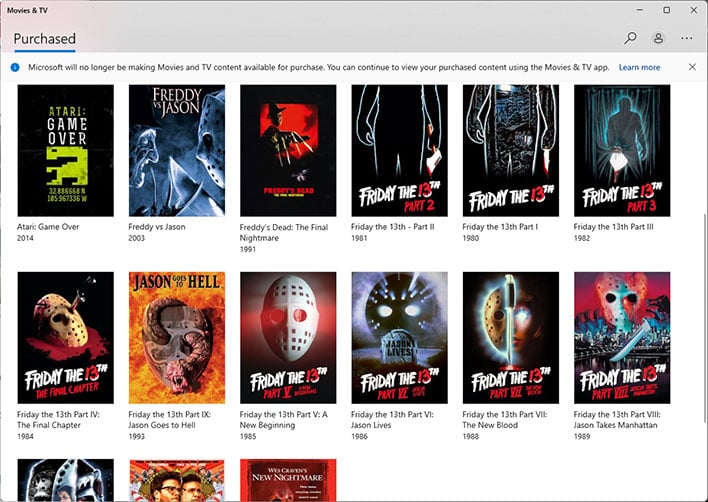Open the search magnifier icon

point(630,38)
